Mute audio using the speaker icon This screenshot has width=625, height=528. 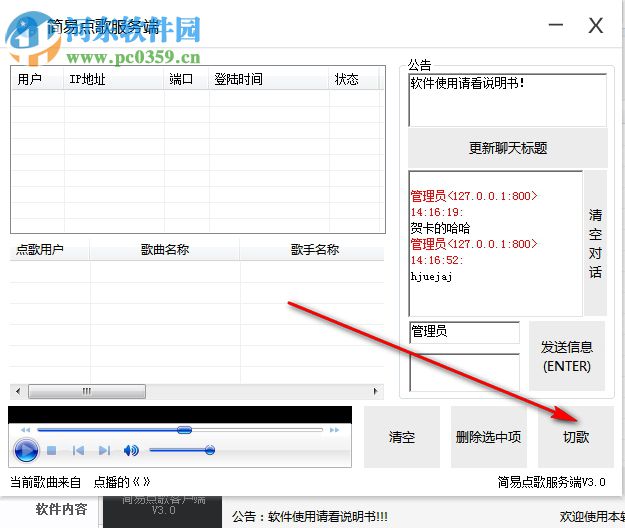[131, 451]
